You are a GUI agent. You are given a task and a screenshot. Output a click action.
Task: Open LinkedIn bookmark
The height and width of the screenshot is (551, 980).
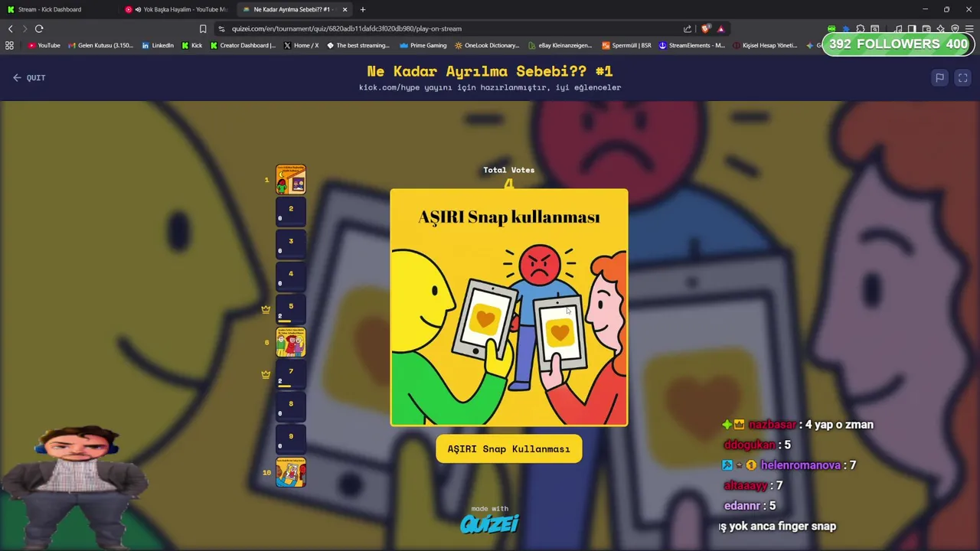pyautogui.click(x=158, y=45)
